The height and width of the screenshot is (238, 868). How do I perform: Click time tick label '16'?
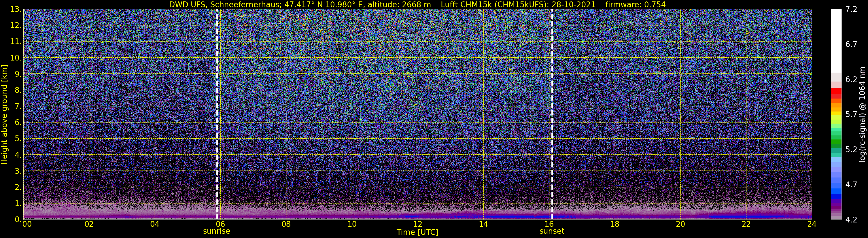(549, 224)
